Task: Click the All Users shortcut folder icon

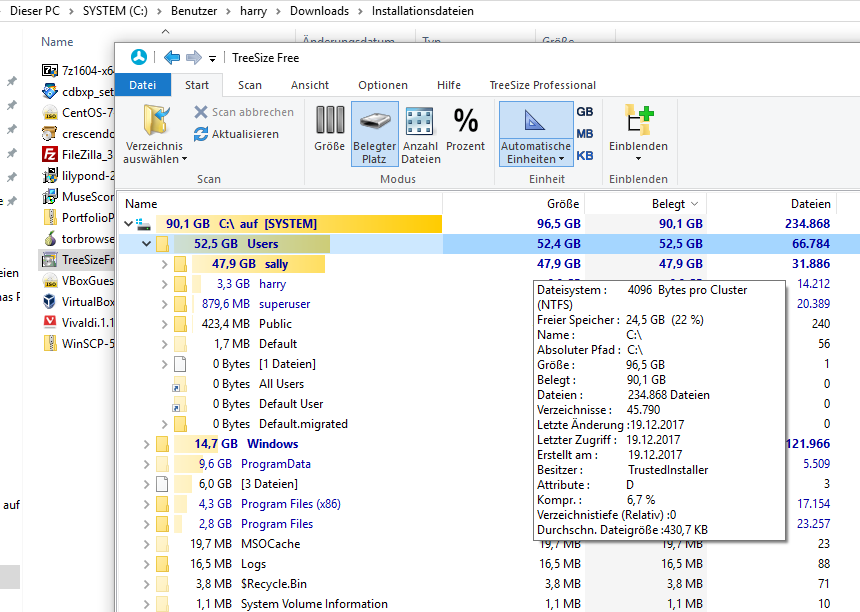Action: [179, 384]
